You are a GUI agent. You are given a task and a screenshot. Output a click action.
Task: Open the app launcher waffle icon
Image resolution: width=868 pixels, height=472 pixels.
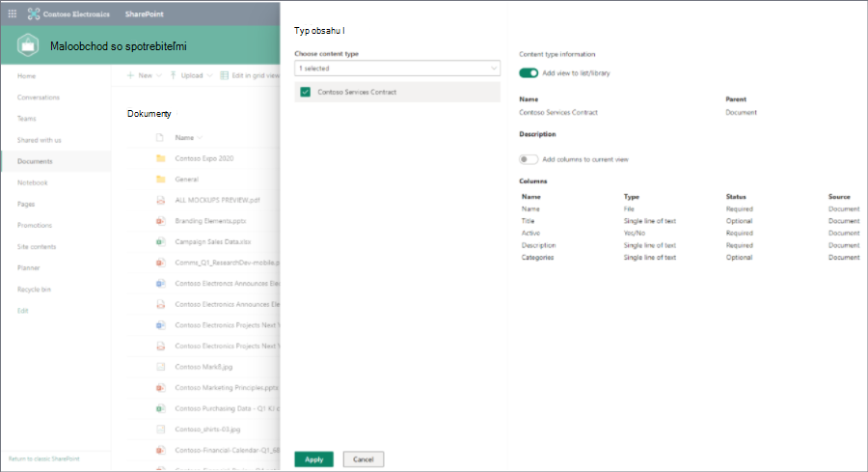click(13, 14)
